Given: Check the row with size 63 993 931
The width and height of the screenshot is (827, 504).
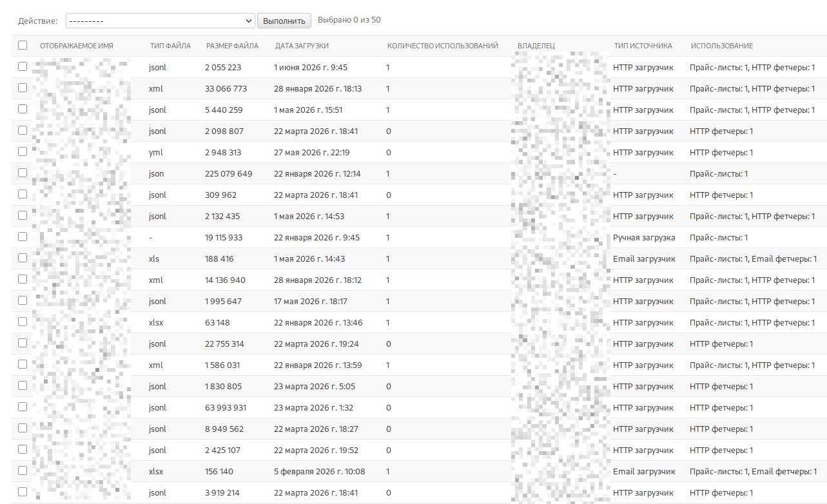Looking at the screenshot, I should [23, 407].
